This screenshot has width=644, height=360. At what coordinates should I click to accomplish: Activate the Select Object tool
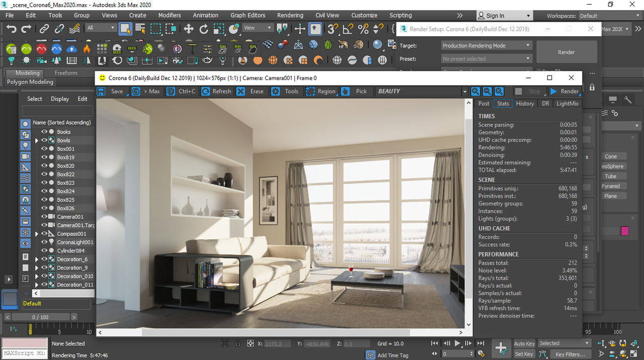point(125,29)
